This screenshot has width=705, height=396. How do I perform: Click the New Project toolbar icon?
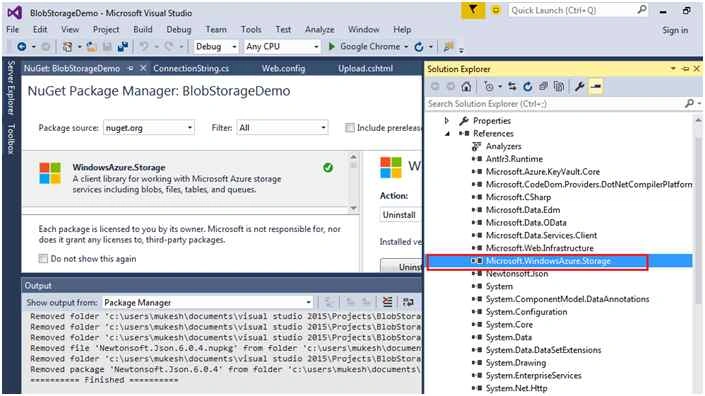tap(67, 46)
